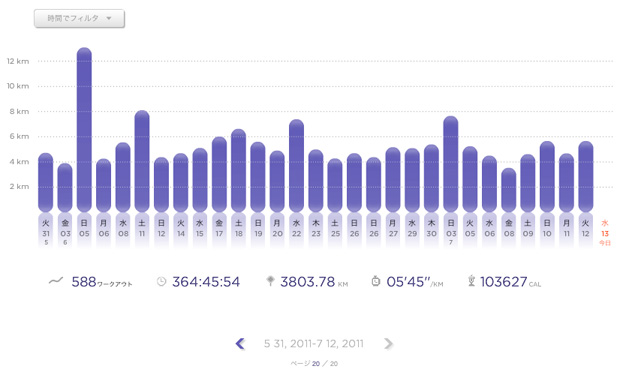This screenshot has height=372, width=620.
Task: Open the 時間でフィルタ dropdown
Action: [79, 19]
